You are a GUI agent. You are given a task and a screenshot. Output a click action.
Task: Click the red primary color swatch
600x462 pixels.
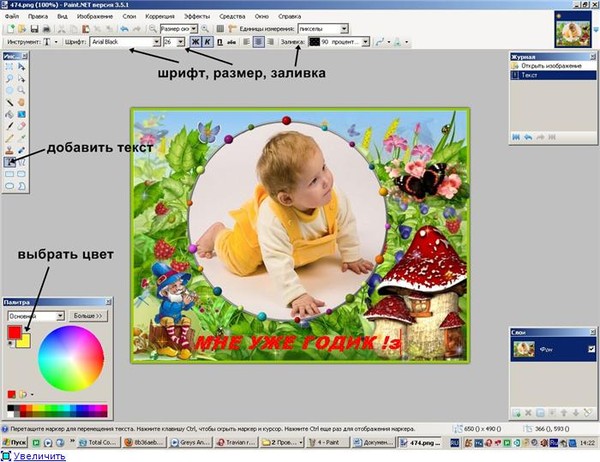pos(14,332)
